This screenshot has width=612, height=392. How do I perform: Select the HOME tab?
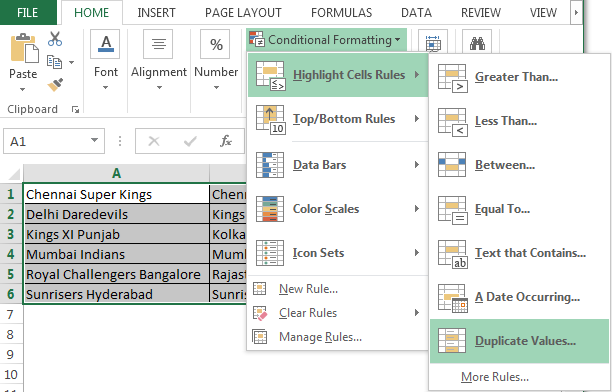pyautogui.click(x=92, y=13)
